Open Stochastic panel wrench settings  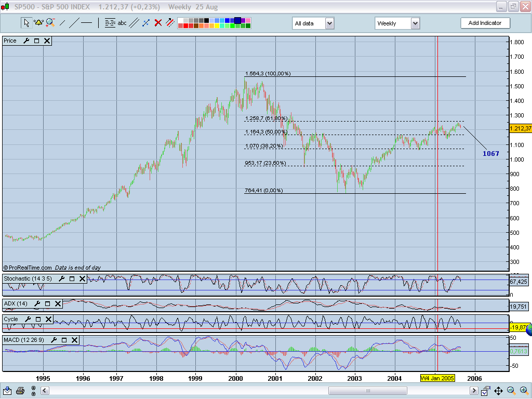pyautogui.click(x=61, y=278)
